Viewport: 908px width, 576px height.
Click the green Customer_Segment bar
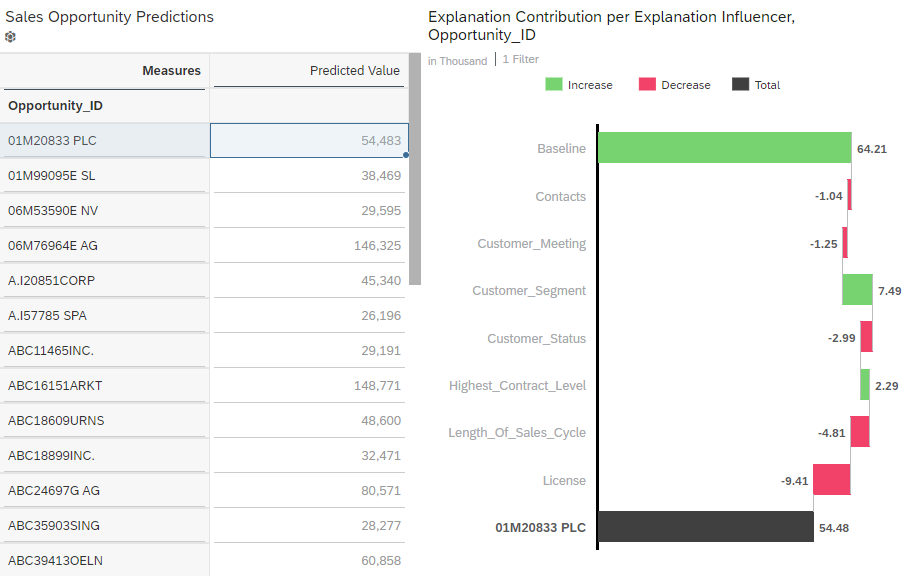click(x=858, y=290)
